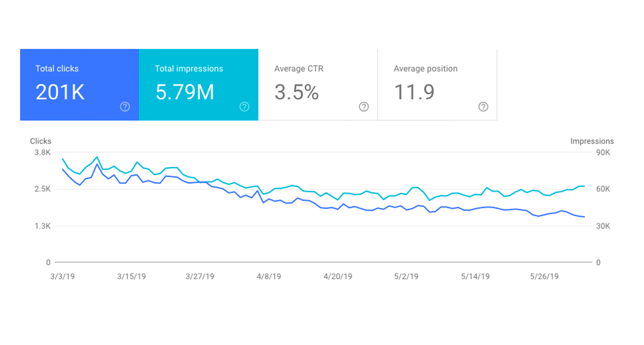Open help icon on Total clicks card
644x345 pixels.
pos(125,107)
